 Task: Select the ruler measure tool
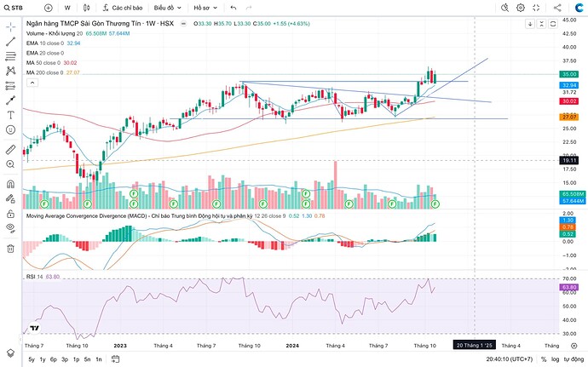pyautogui.click(x=10, y=148)
